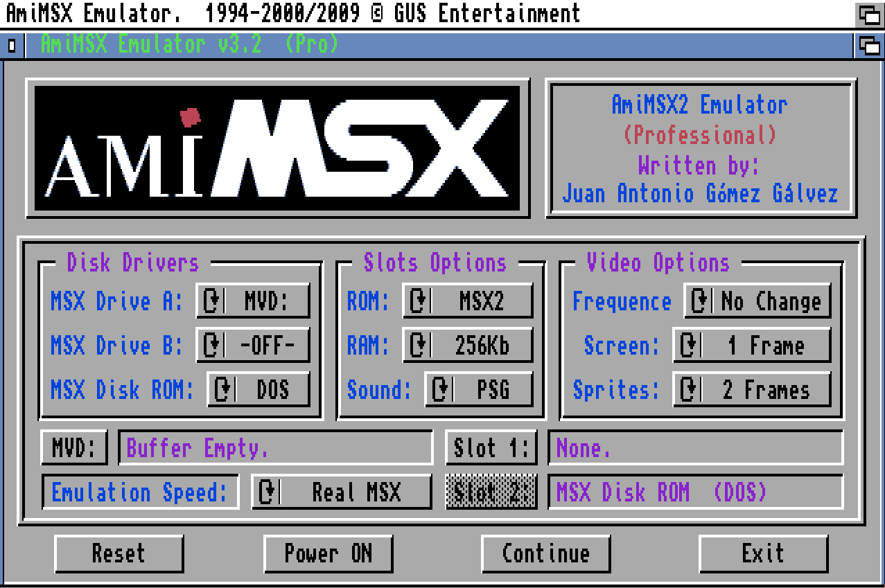
Task: Click the author name 'Juan Antonio Gómez Gálvez'
Action: [x=700, y=193]
